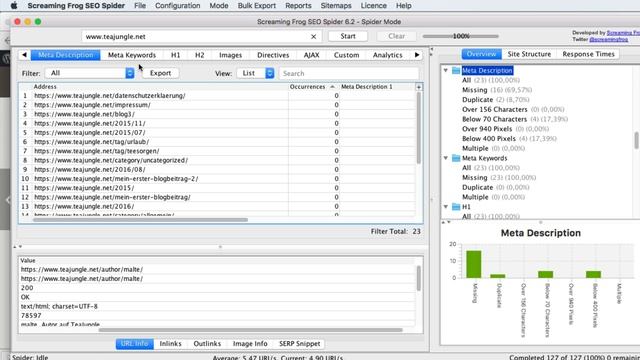Switch to the Response Times tab
The width and height of the screenshot is (640, 360).
(588, 54)
